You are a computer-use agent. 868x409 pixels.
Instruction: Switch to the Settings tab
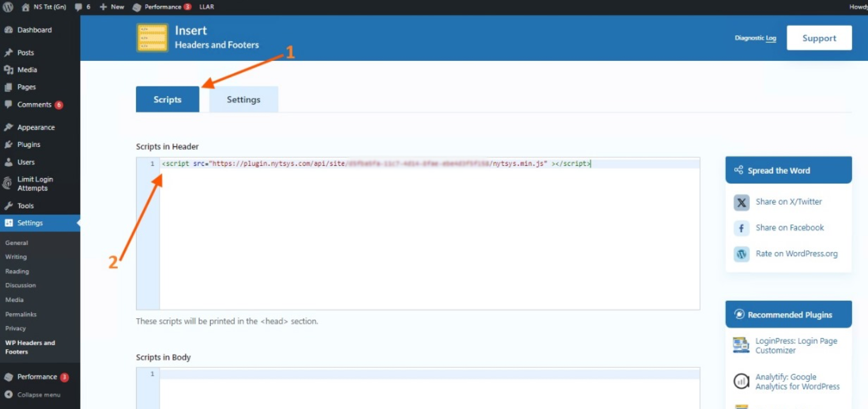(x=244, y=100)
